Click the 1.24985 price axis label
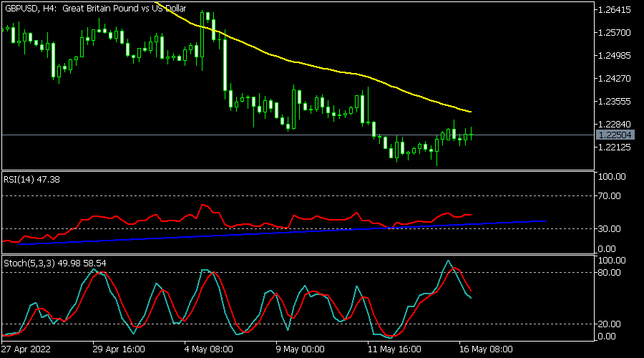The image size is (644, 358). [x=615, y=55]
